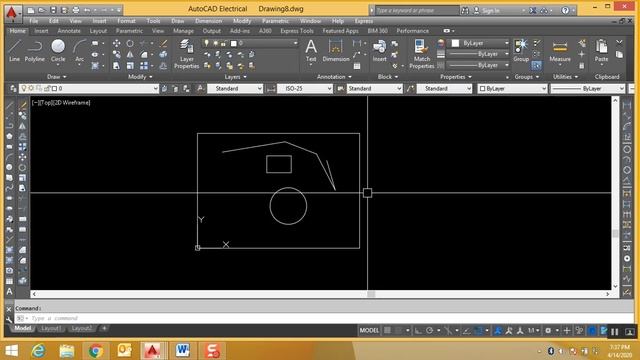Click the AutoCAD application menu logo
Viewport: 640px width, 360px height.
12,13
